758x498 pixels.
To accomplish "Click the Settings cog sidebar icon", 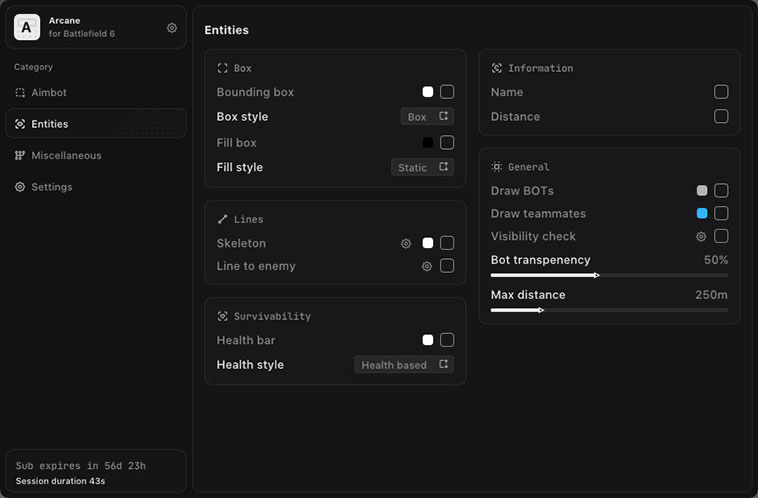I will click(20, 187).
